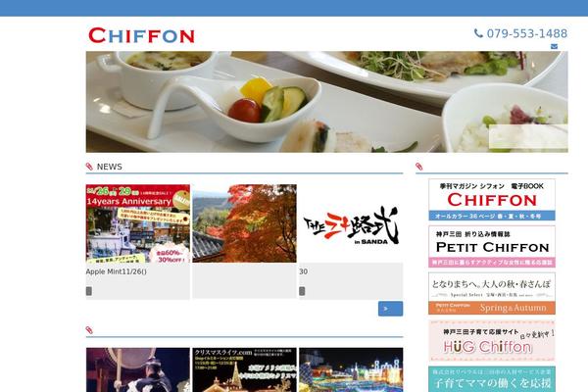Open the mail envelope icon under phone number

click(554, 46)
